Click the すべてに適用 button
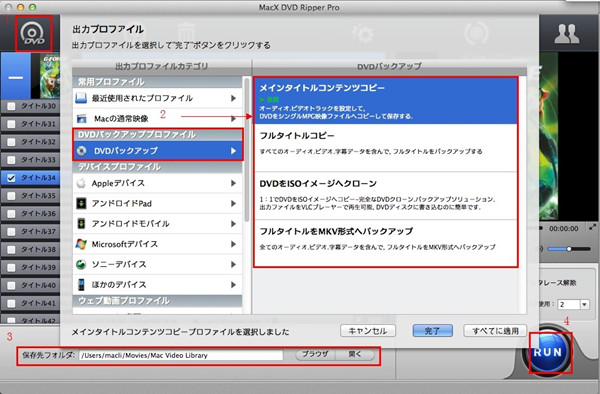Viewport: 600px width, 394px height. pos(495,331)
